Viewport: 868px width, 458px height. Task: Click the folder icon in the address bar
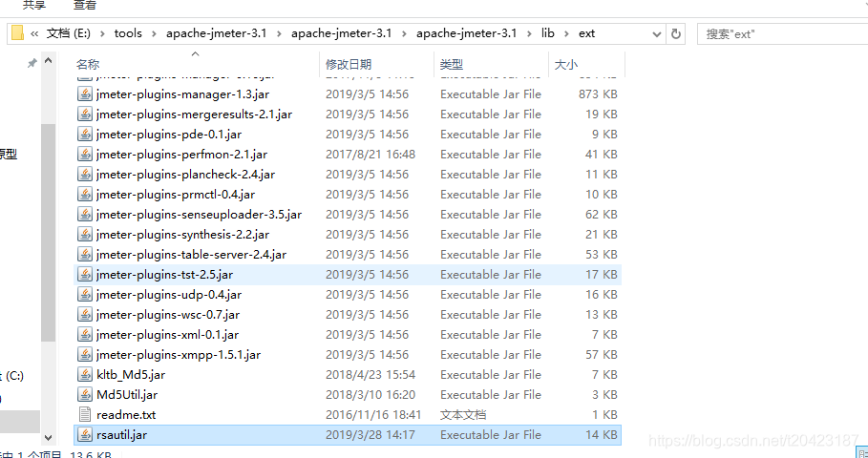coord(17,33)
